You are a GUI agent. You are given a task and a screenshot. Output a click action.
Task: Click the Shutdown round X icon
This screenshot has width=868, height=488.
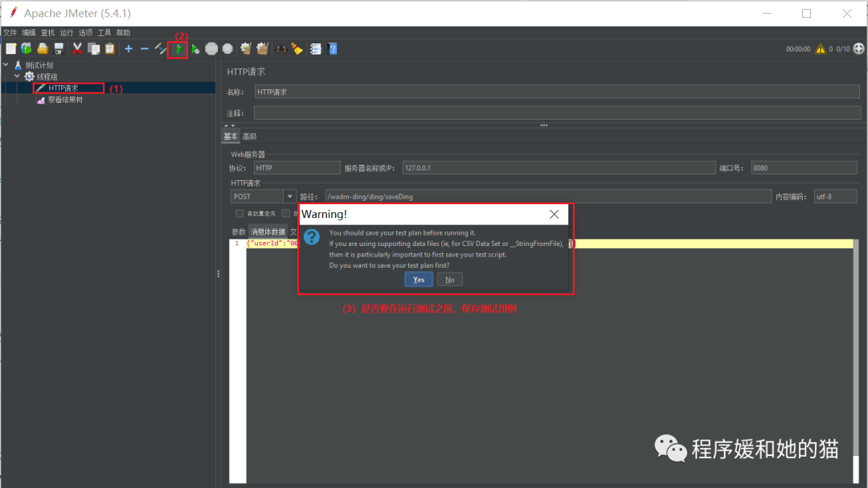coord(227,49)
